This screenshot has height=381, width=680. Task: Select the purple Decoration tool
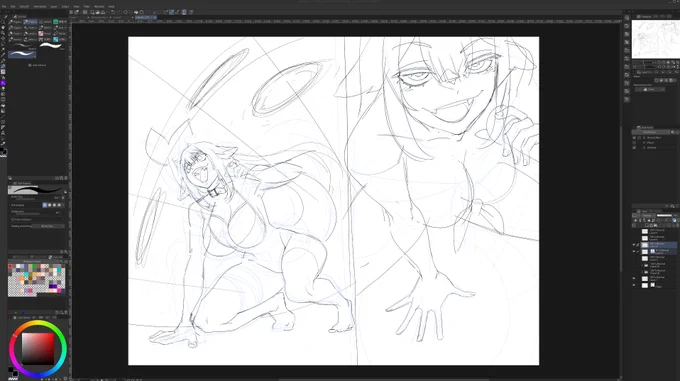click(3, 83)
